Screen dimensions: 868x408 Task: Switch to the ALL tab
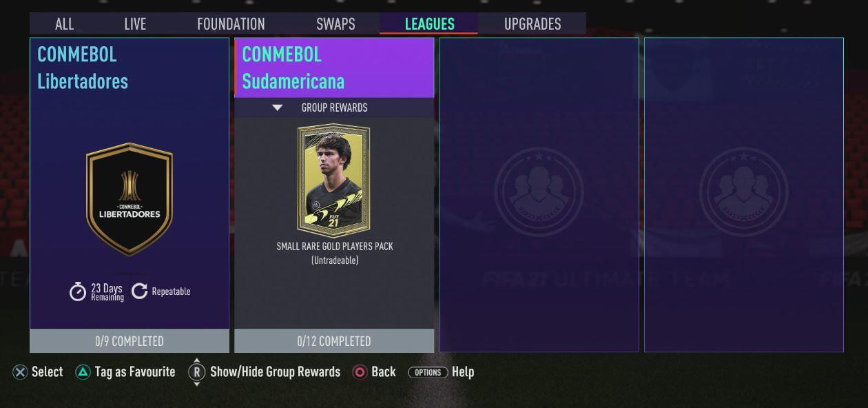[64, 23]
